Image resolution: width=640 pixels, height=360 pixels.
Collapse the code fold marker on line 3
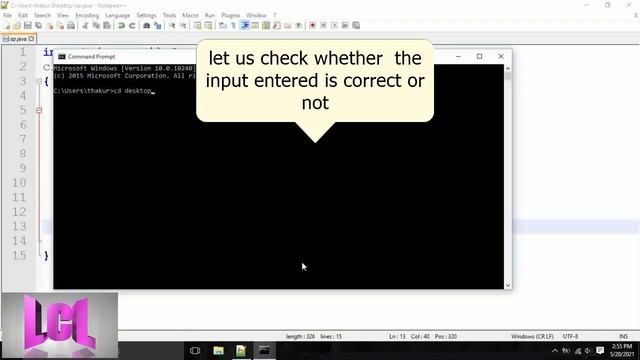[x=39, y=81]
